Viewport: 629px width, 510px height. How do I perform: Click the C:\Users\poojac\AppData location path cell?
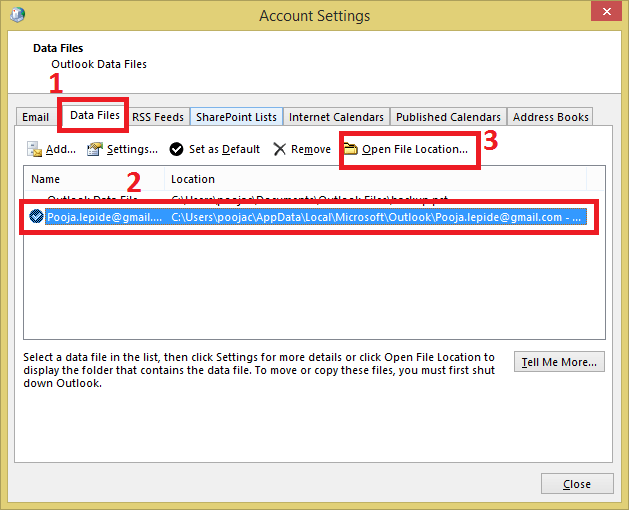tap(376, 217)
